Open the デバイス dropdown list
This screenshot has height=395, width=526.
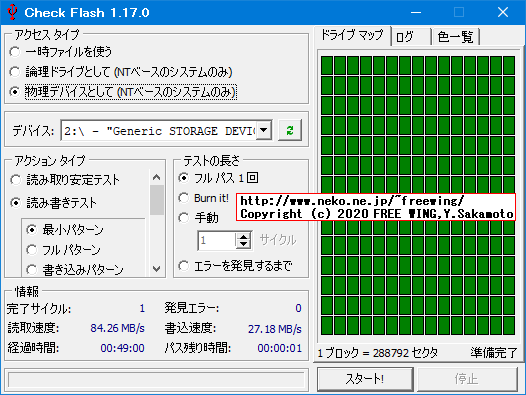[264, 130]
